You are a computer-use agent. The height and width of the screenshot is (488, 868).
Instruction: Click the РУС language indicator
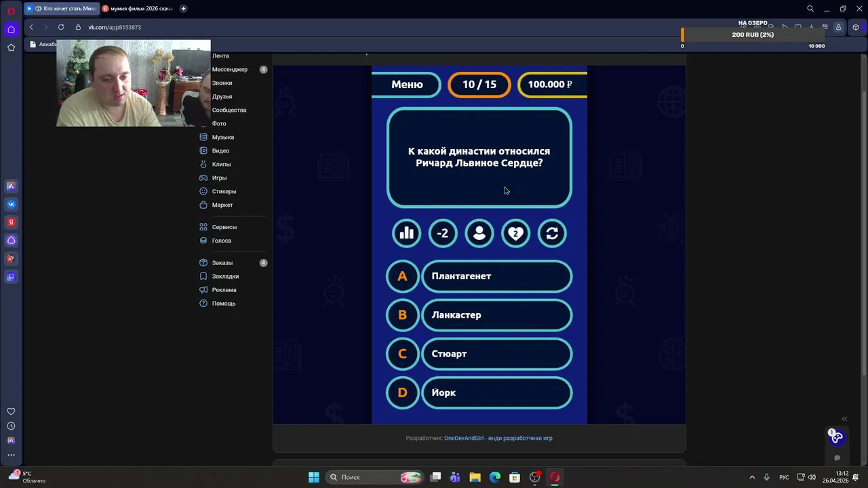point(784,477)
